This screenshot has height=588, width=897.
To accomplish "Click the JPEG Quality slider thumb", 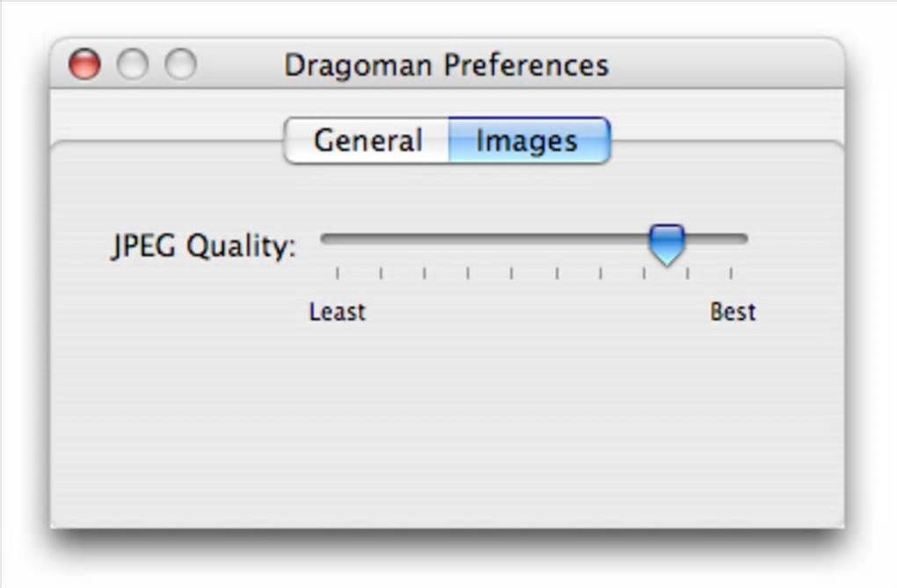I will tap(667, 243).
